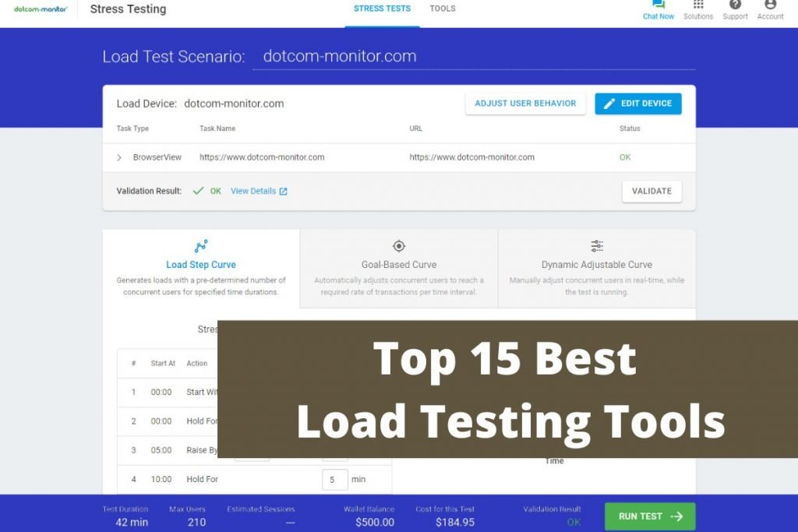798x532 pixels.
Task: Open the Solutions grid icon
Action: tap(697, 5)
